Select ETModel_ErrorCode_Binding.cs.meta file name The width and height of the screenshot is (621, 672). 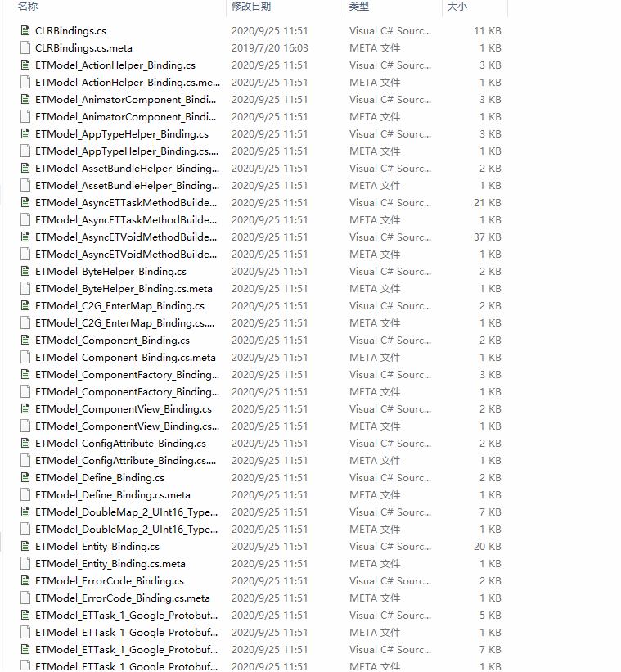[x=122, y=598]
